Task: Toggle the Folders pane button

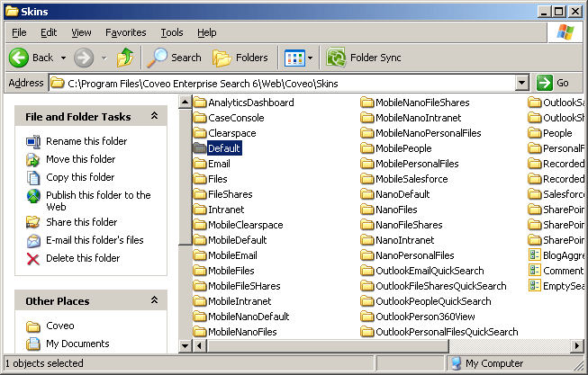Action: (240, 58)
